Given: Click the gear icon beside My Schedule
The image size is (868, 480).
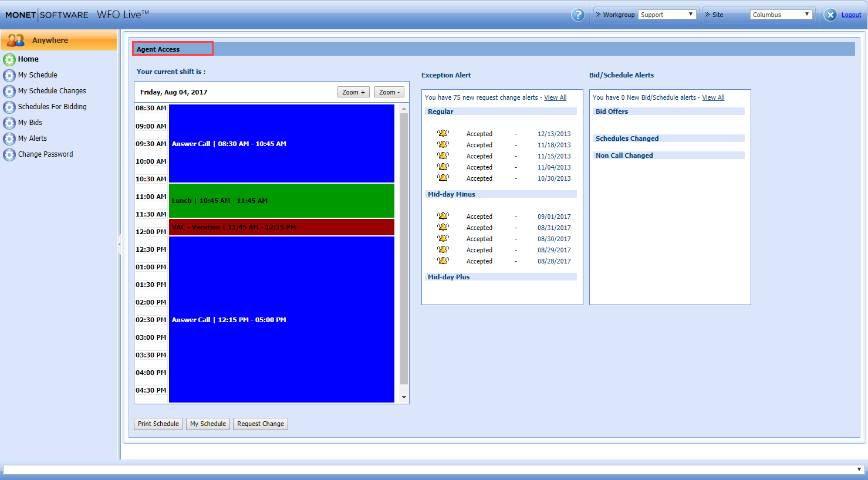Looking at the screenshot, I should pos(9,75).
